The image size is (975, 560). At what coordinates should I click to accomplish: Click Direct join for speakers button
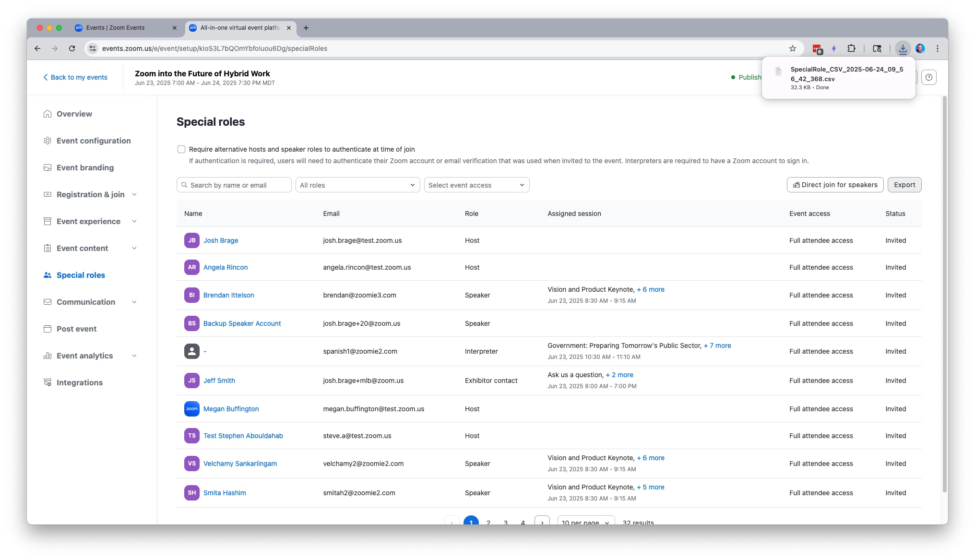coord(835,185)
